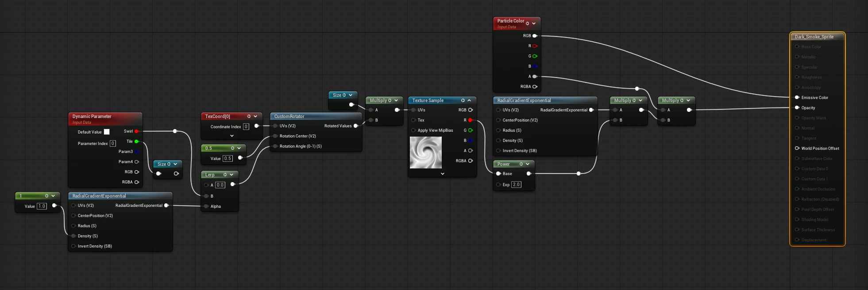This screenshot has width=868, height=290.
Task: Click Texture Sample's red R output pin
Action: click(470, 120)
